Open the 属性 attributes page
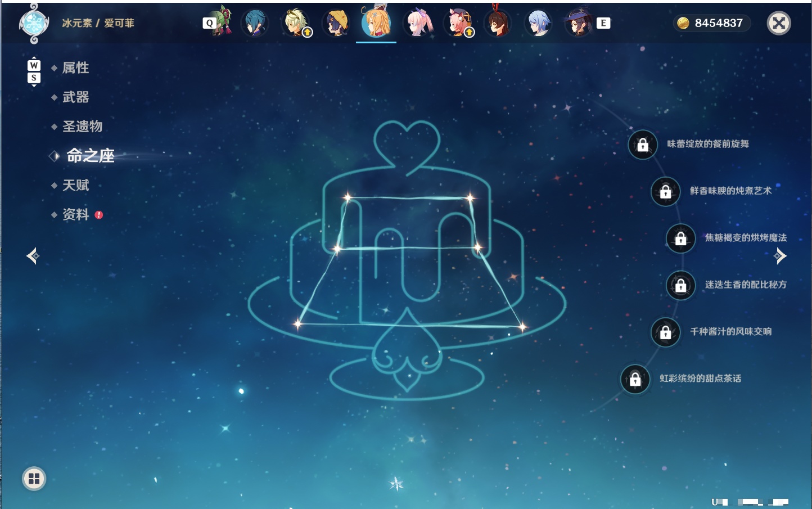Screen dimensions: 812x509 [x=75, y=68]
